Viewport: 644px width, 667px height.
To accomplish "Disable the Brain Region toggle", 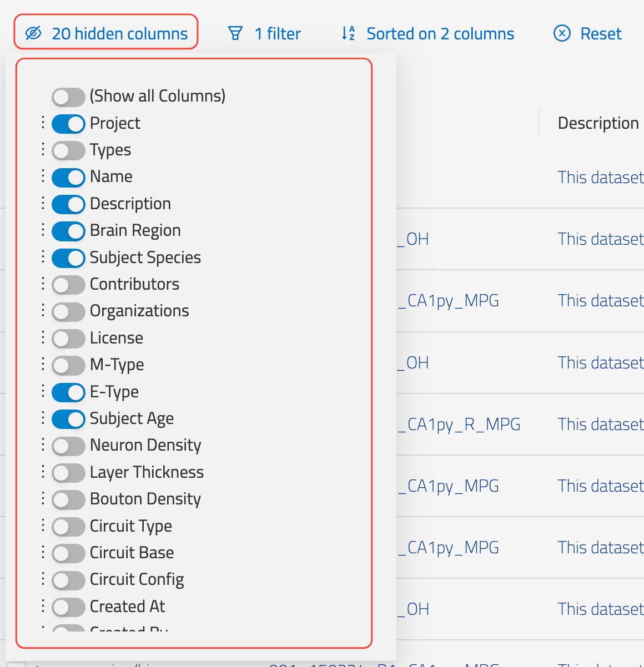I will pos(68,231).
